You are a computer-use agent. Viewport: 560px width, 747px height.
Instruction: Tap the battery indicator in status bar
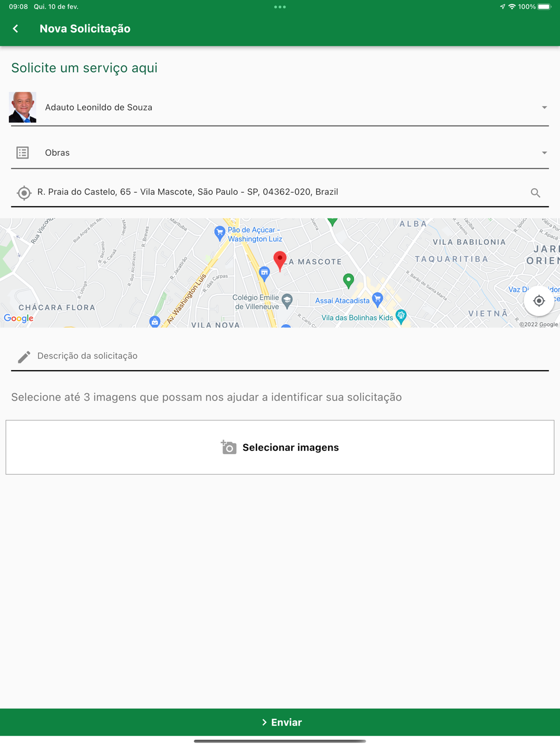[x=544, y=7]
